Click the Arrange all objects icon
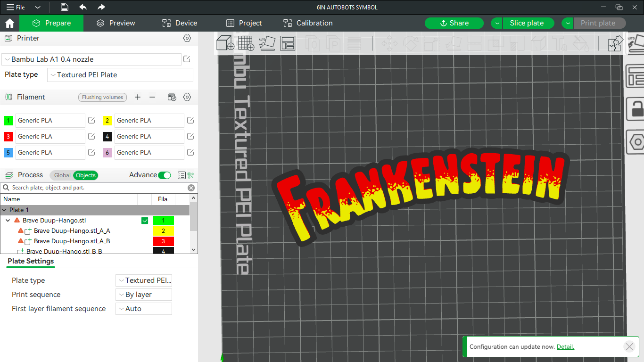644x362 pixels. click(x=288, y=43)
